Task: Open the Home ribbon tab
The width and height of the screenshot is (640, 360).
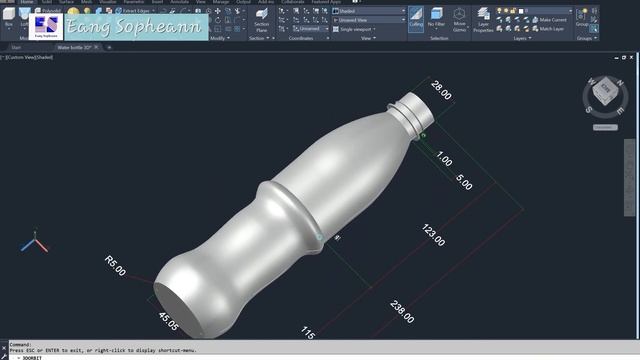Action: [x=27, y=2]
